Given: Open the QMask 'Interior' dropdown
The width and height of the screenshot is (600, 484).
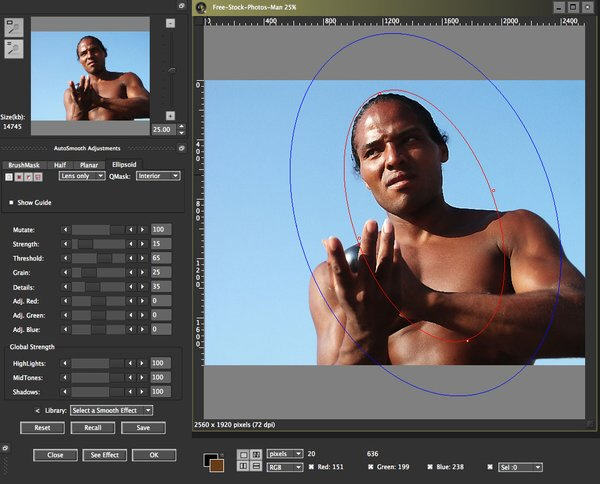Looking at the screenshot, I should [160, 175].
